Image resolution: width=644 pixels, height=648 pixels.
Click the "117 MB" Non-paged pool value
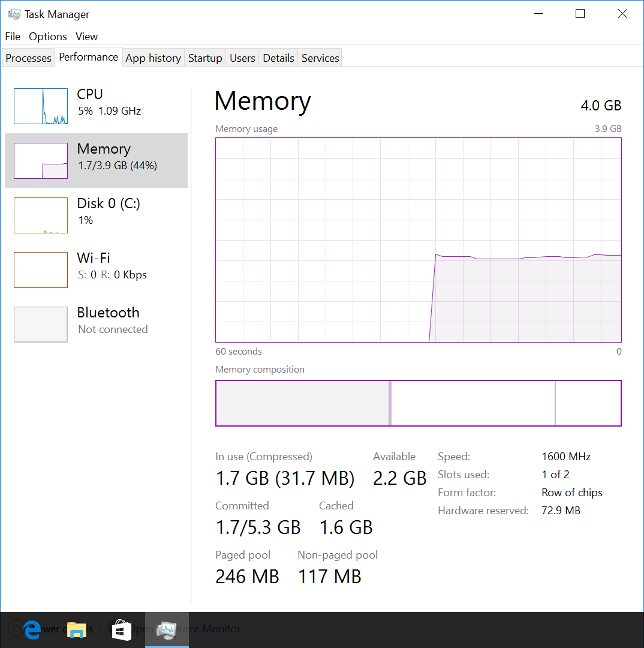coord(330,577)
